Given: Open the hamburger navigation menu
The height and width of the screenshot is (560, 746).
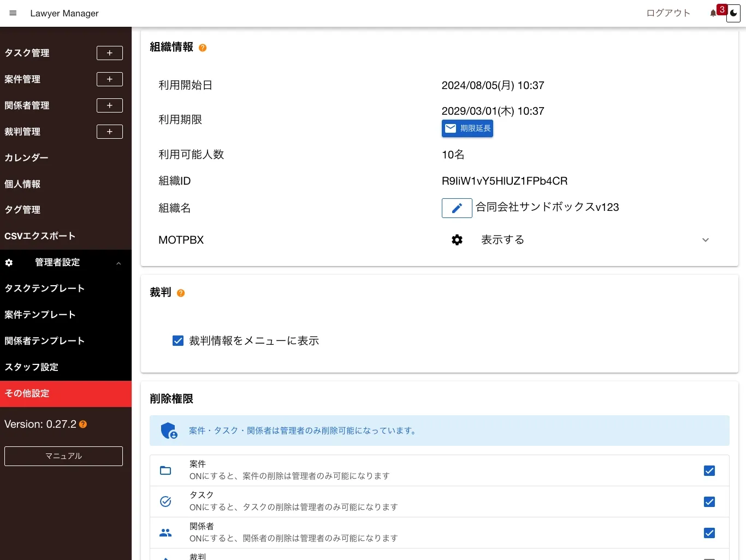Looking at the screenshot, I should 13,13.
